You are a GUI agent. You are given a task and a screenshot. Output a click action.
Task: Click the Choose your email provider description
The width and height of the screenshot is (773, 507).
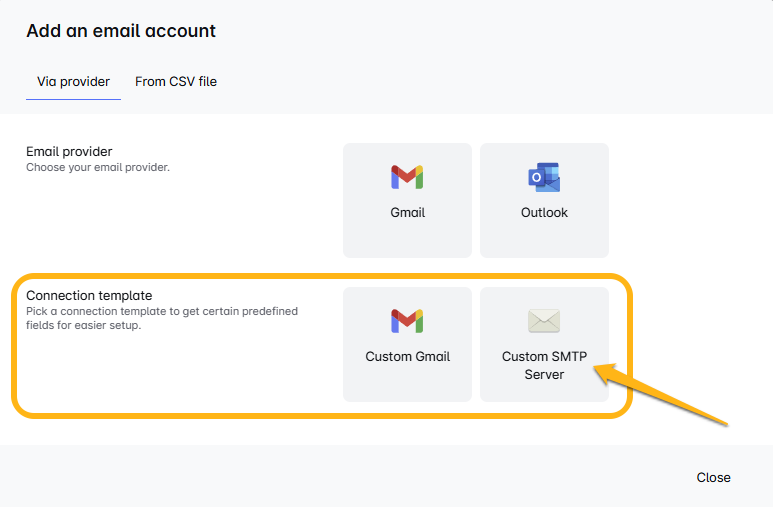pyautogui.click(x=98, y=167)
